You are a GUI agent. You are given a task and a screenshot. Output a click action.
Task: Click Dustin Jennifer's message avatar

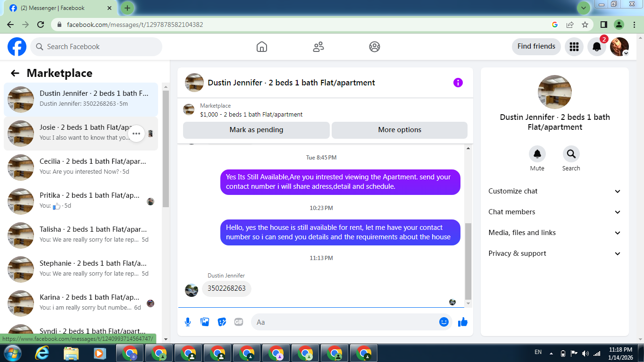click(192, 290)
